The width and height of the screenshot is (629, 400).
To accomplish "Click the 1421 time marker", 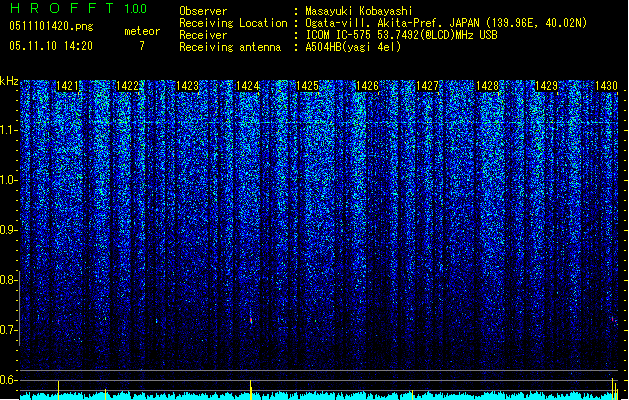I will [67, 86].
